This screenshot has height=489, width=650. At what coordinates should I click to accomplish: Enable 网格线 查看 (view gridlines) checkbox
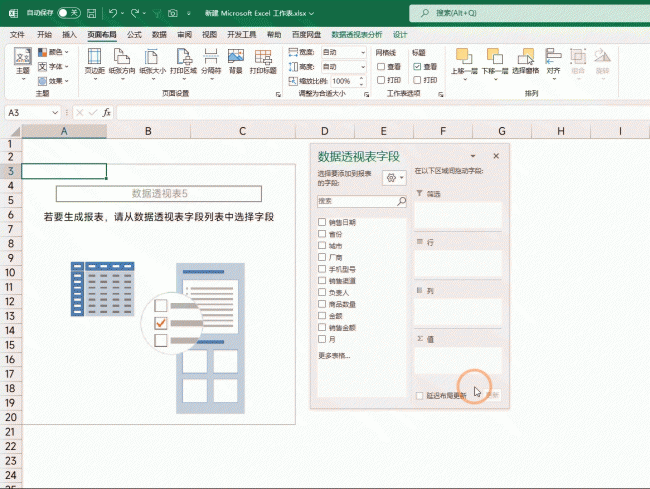coord(381,67)
